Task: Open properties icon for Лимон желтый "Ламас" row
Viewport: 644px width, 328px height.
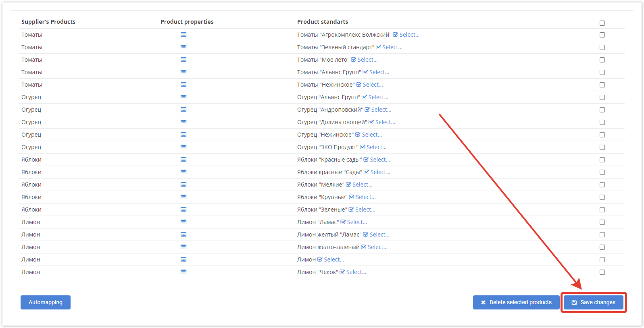Action: (x=183, y=235)
